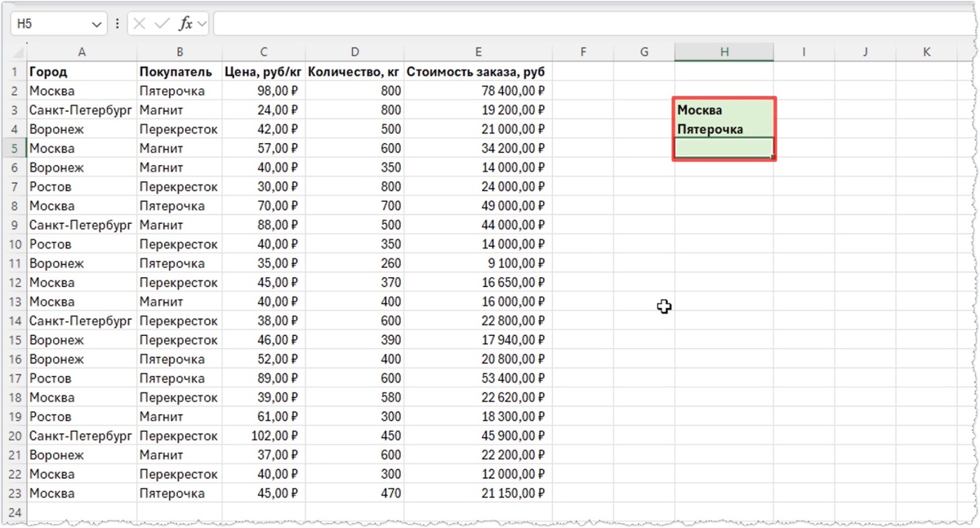Select column A header
The width and height of the screenshot is (980, 528).
click(82, 52)
